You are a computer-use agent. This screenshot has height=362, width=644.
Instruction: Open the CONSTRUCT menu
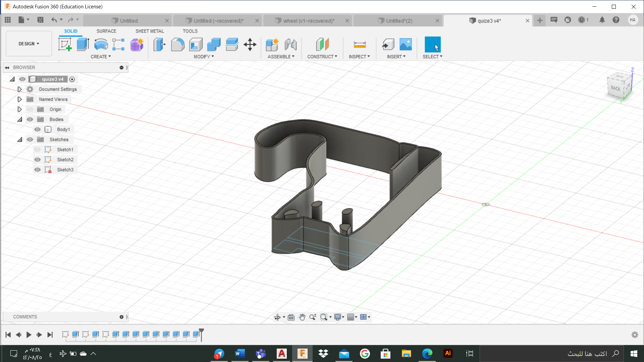tap(322, 57)
